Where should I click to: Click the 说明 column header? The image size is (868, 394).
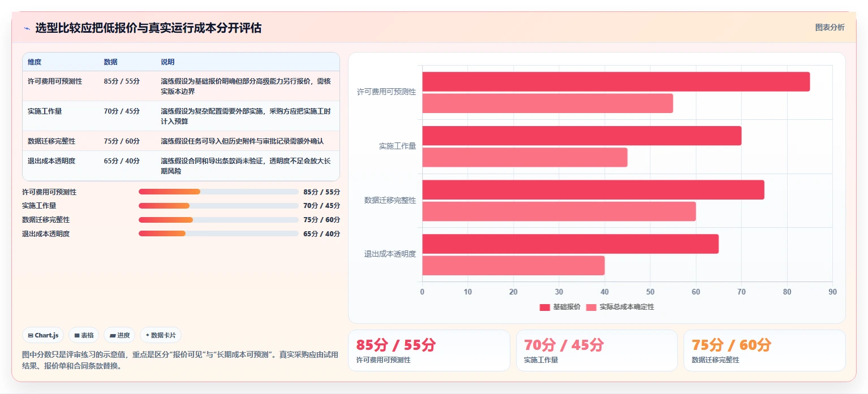point(167,62)
